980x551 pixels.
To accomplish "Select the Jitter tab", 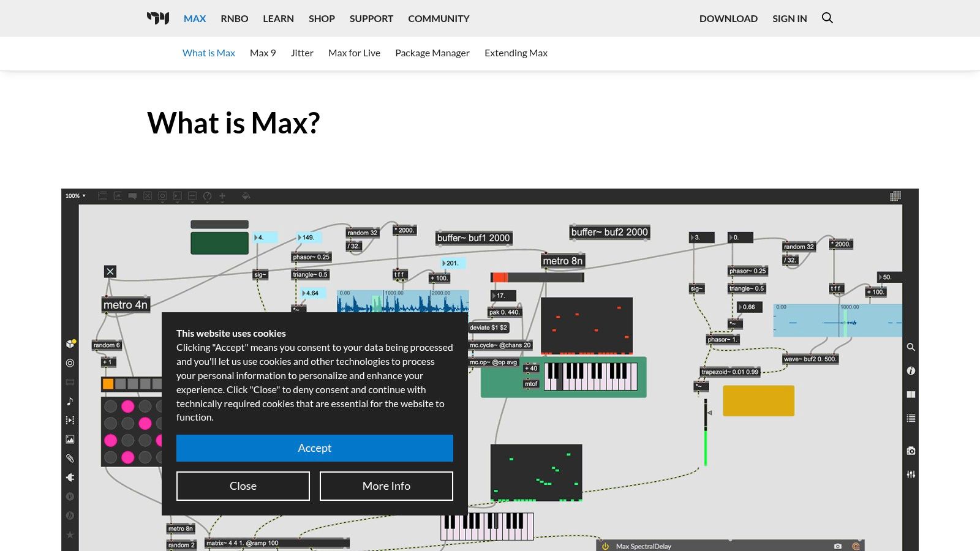I will pyautogui.click(x=302, y=53).
